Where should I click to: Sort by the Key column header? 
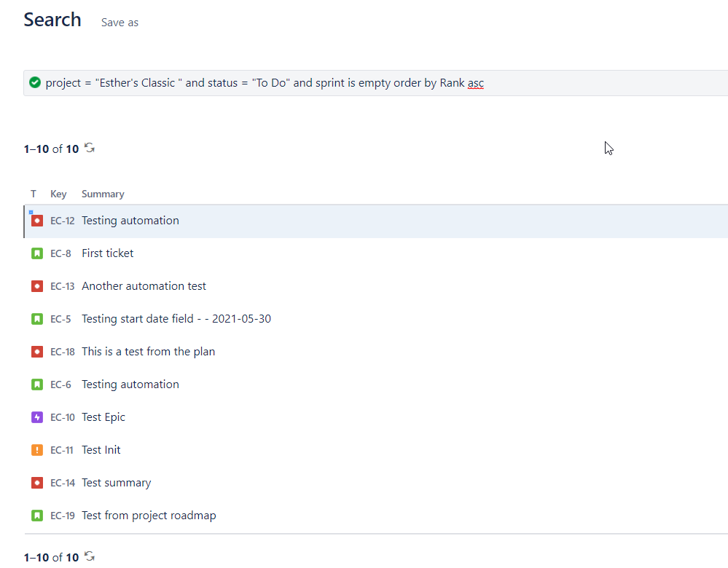click(58, 193)
